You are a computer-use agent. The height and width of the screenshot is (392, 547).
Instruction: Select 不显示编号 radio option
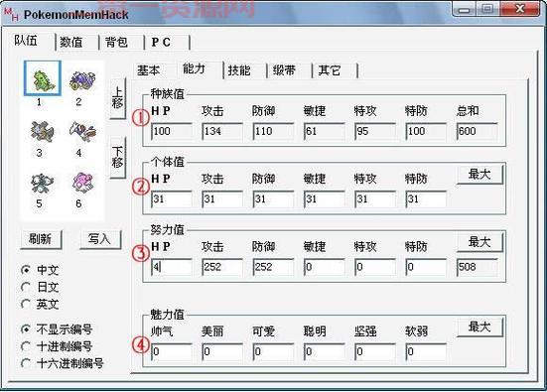coord(57,329)
